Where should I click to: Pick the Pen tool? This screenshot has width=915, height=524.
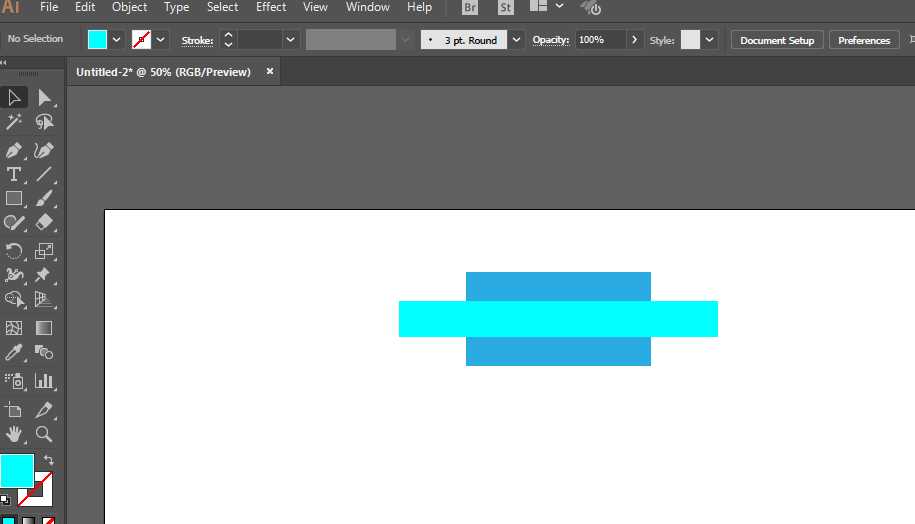click(14, 150)
